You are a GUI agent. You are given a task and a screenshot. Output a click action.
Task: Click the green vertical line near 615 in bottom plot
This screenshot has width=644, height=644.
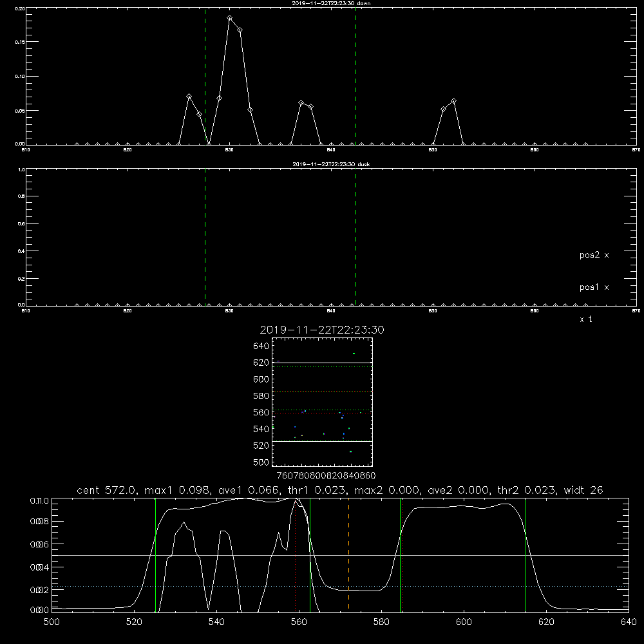(526, 555)
